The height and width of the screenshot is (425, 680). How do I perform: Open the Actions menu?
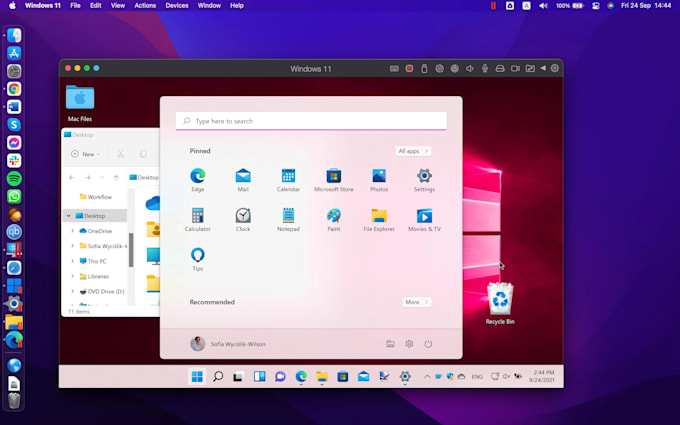145,6
